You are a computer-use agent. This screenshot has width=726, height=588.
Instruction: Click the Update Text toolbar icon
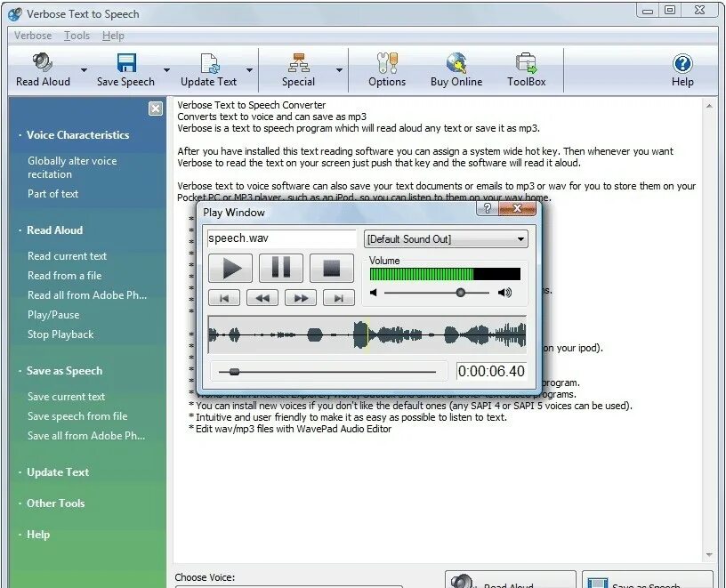209,63
